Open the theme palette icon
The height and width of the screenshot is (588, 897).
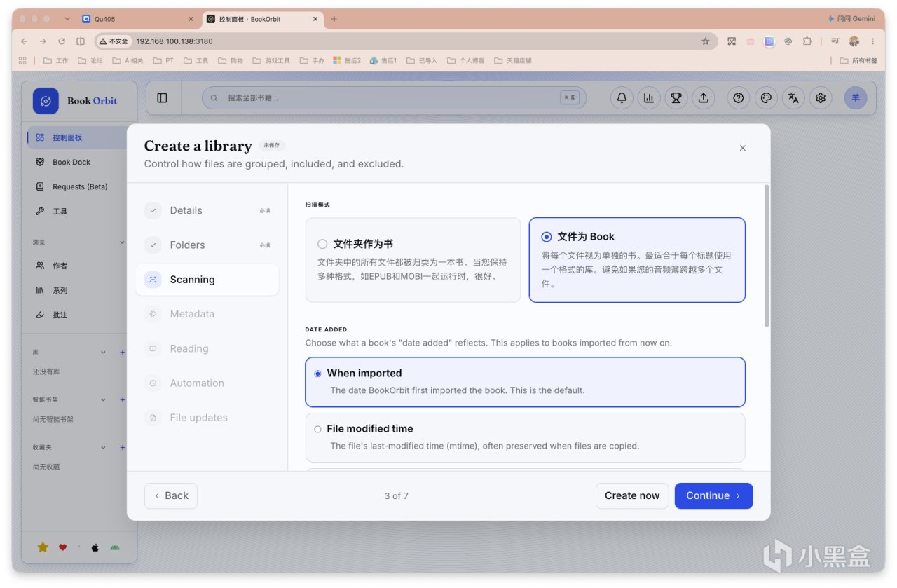pos(766,98)
